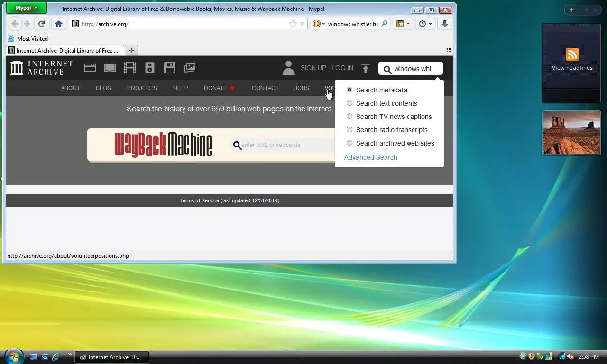Click the Internet Archive logo
This screenshot has width=607, height=364.
click(42, 68)
